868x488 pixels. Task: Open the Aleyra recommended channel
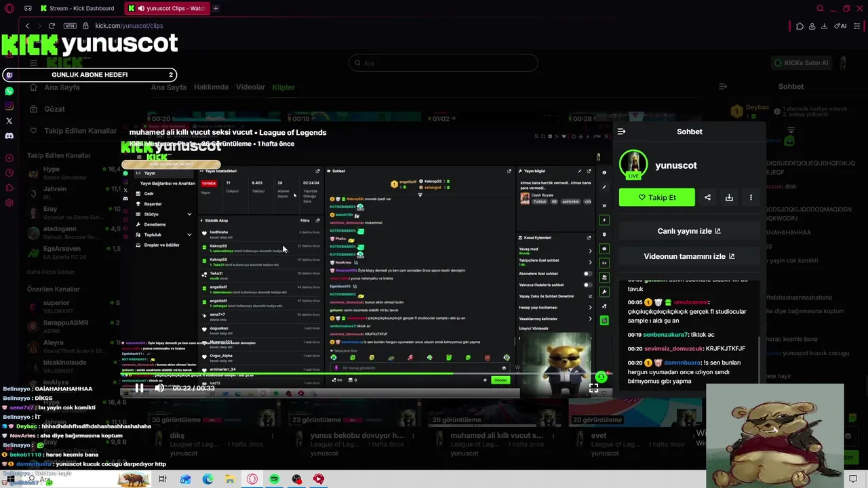73,346
